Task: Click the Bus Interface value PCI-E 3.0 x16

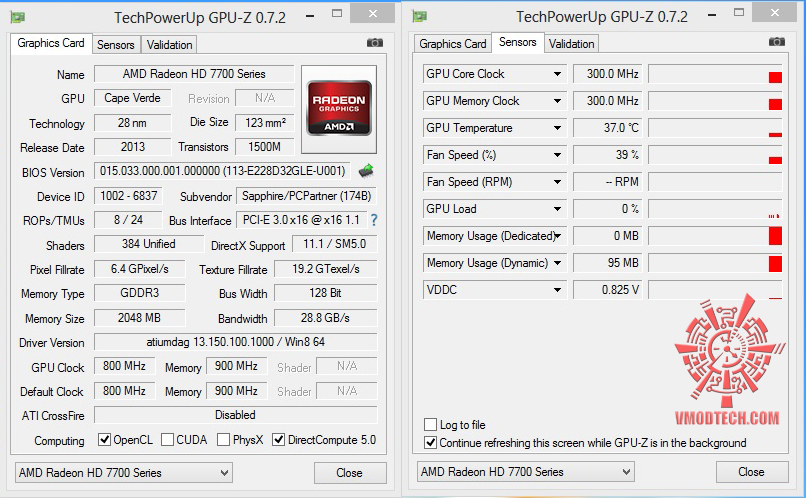Action: coord(301,220)
